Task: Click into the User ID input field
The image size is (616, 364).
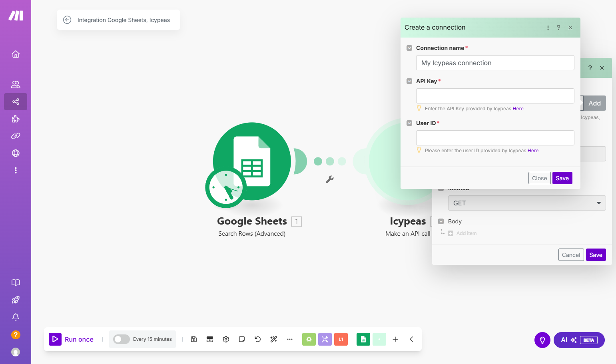Action: click(495, 138)
